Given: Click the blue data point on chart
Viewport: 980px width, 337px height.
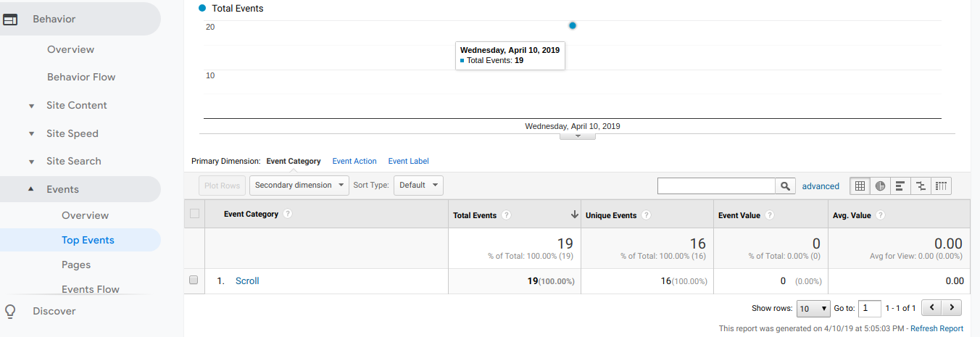Looking at the screenshot, I should point(573,25).
